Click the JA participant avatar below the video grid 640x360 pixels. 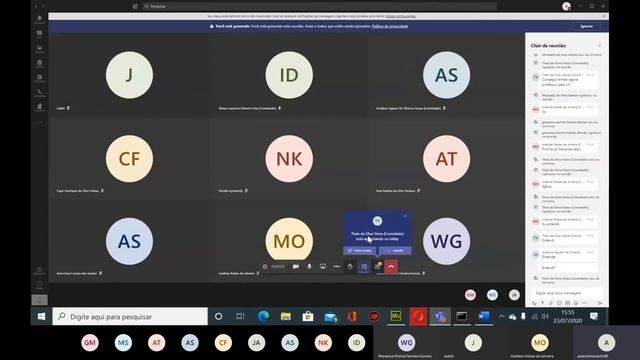click(514, 295)
